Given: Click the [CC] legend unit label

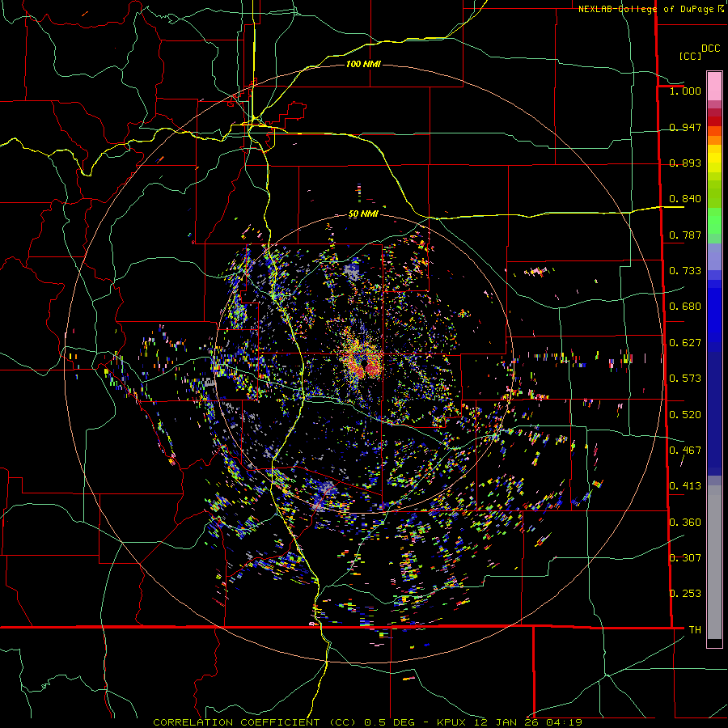Looking at the screenshot, I should [690, 56].
